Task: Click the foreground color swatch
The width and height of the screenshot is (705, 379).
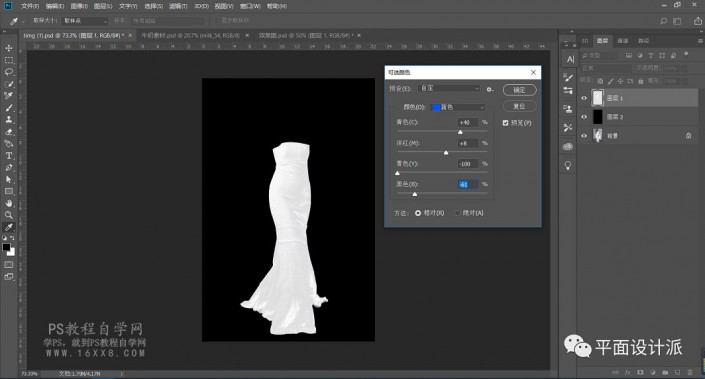Action: (x=6, y=247)
